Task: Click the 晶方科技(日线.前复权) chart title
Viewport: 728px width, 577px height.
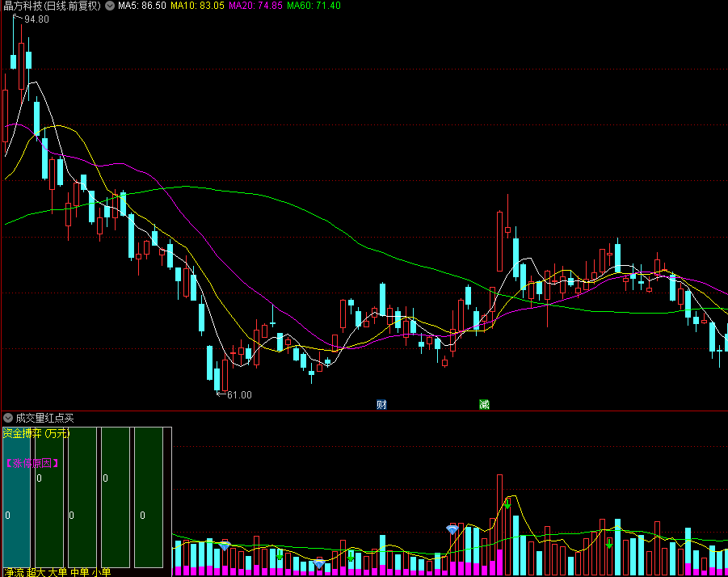Action: tap(52, 6)
